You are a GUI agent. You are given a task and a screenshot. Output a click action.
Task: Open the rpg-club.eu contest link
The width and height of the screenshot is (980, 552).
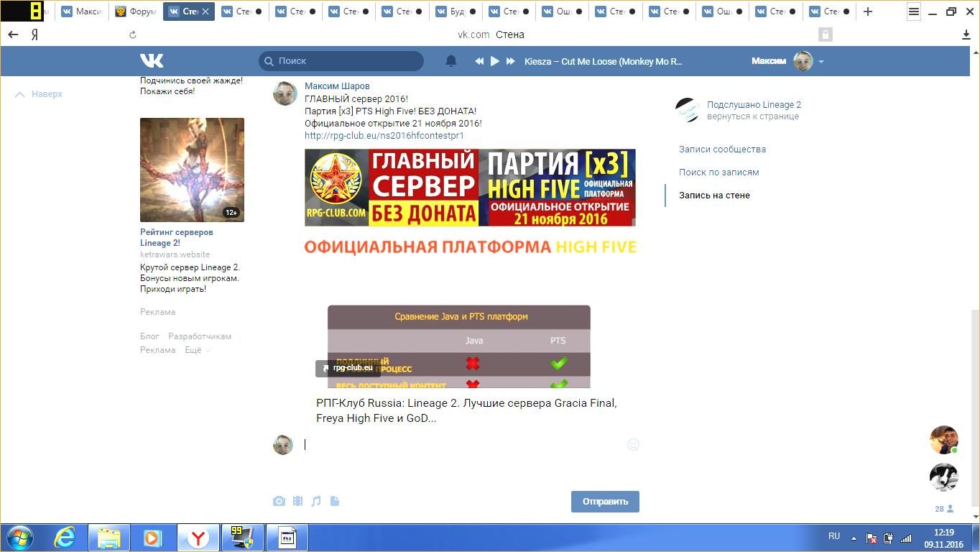pos(384,135)
